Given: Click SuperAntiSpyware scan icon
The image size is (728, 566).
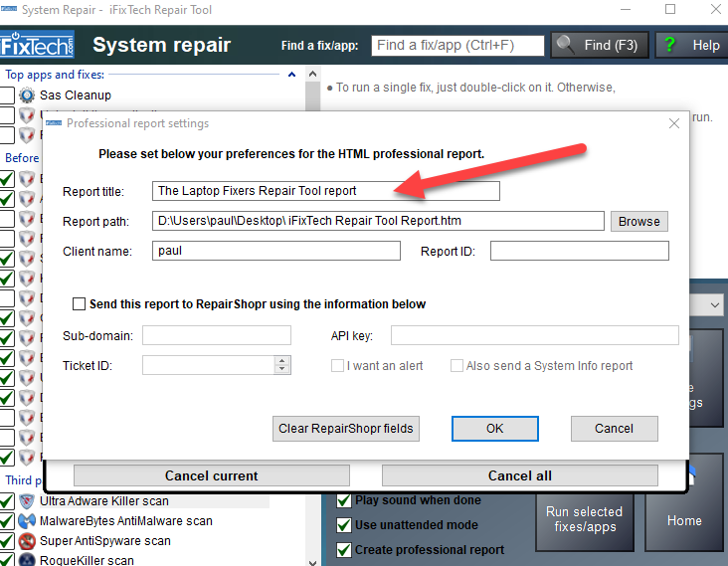Looking at the screenshot, I should click(27, 541).
